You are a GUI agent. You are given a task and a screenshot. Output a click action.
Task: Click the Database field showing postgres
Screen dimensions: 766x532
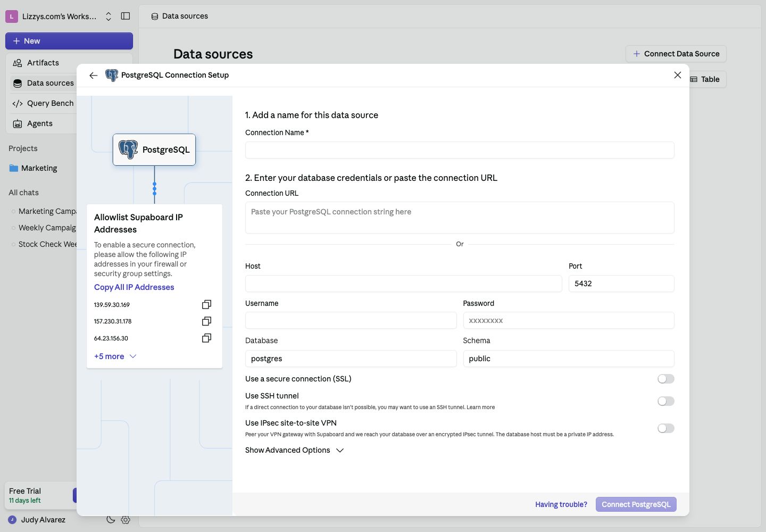tap(351, 359)
